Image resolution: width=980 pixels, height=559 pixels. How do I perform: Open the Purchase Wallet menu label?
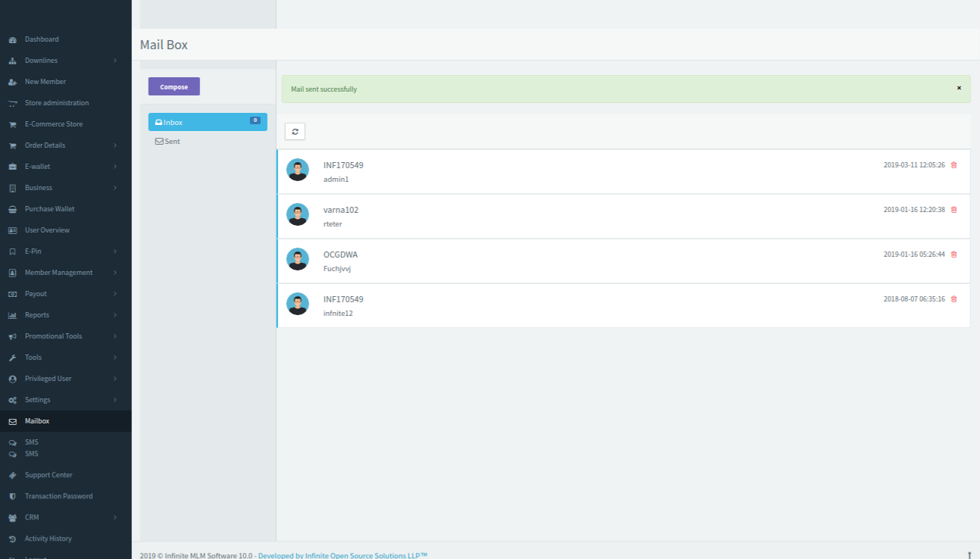[50, 209]
